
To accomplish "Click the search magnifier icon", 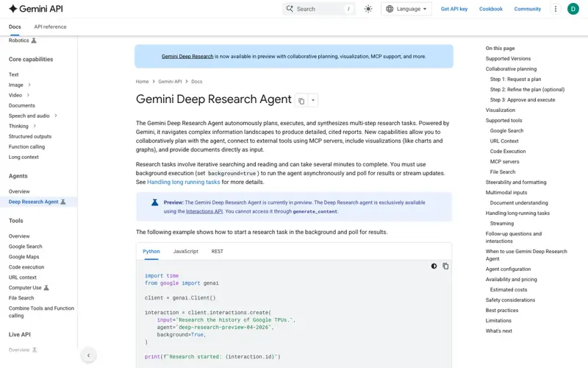I will (x=290, y=9).
